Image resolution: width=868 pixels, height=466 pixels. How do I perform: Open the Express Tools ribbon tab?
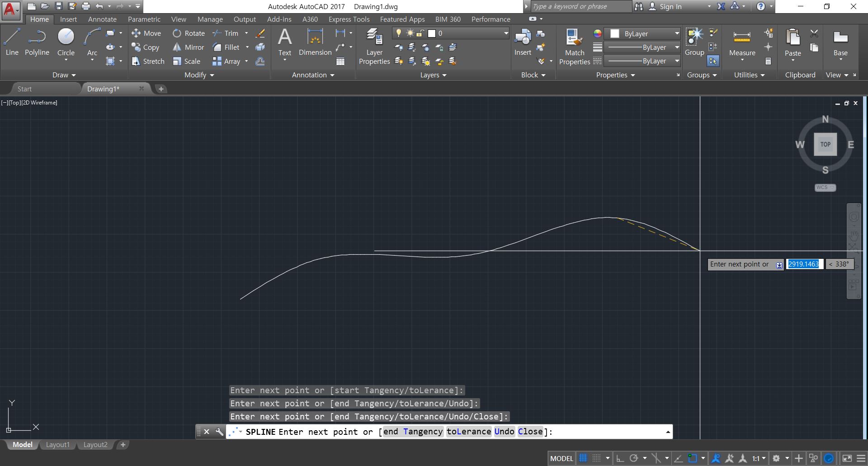tap(349, 19)
